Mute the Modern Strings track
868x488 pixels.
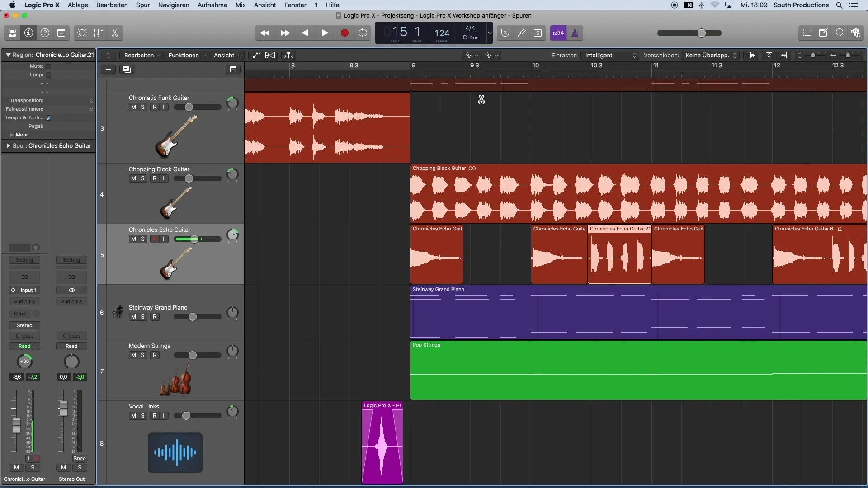133,355
